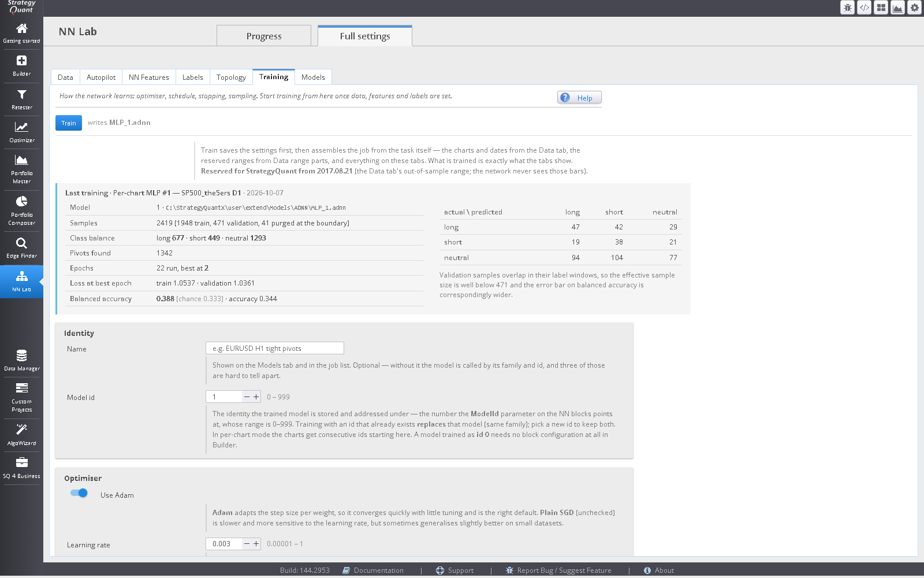This screenshot has height=578, width=924.
Task: Open the Optimizer module
Action: (x=21, y=132)
